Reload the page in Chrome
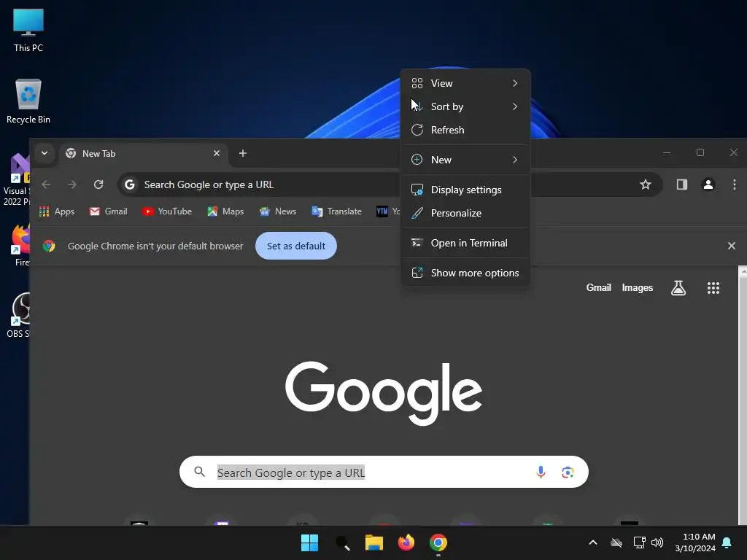747x560 pixels. [98, 184]
